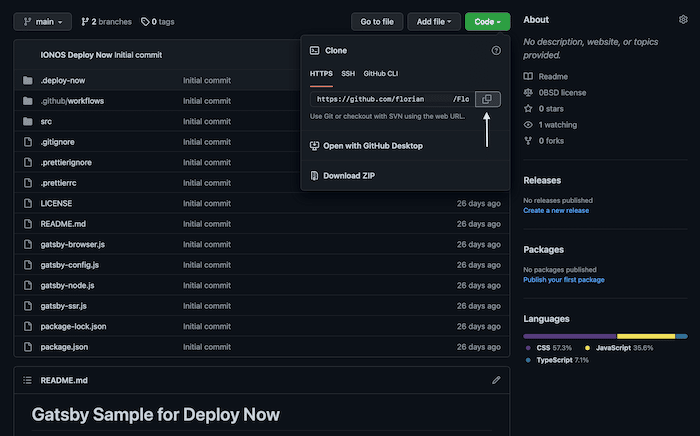Image resolution: width=700 pixels, height=436 pixels.
Task: Click the Releases heading
Action: click(x=542, y=180)
